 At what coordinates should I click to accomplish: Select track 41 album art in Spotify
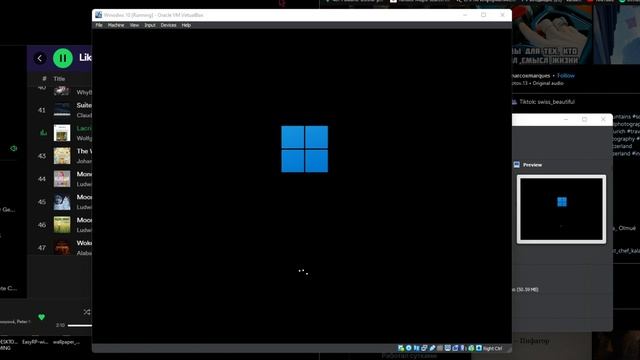[62, 110]
